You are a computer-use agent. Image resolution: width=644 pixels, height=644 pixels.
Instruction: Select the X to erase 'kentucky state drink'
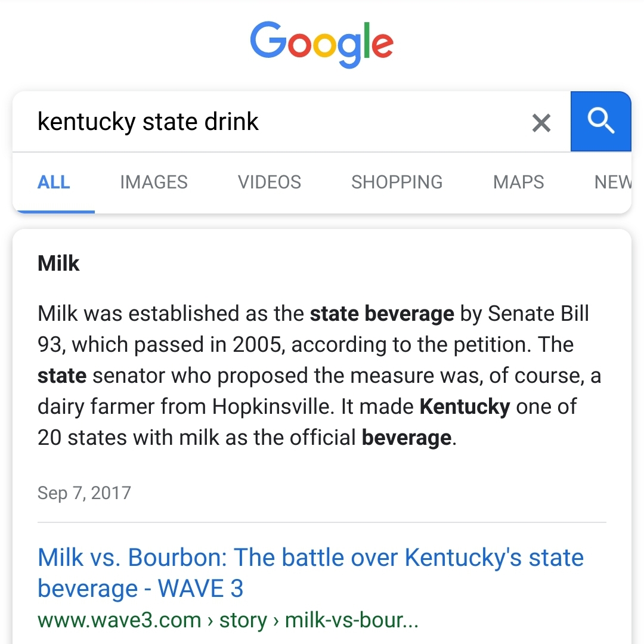pyautogui.click(x=541, y=122)
